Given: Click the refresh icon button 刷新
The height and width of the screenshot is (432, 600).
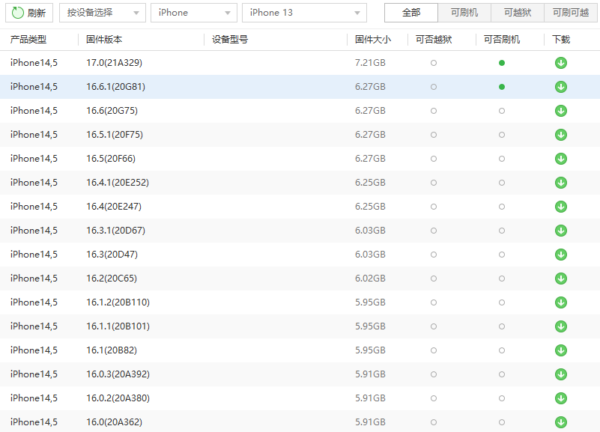Looking at the screenshot, I should coord(28,13).
